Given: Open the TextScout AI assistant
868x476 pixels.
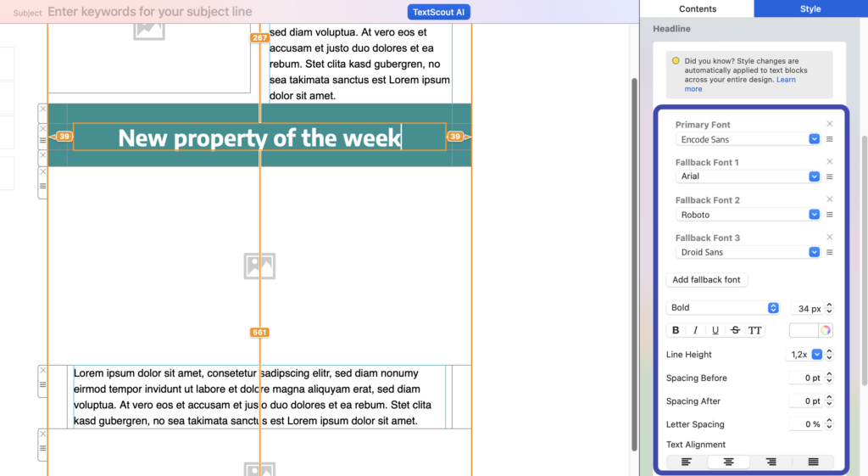Looking at the screenshot, I should 438,12.
